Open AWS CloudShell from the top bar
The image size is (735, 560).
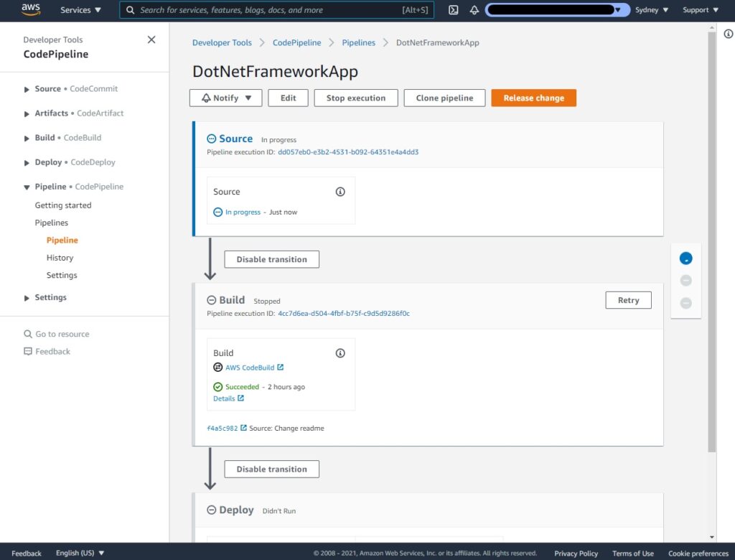[x=453, y=10]
